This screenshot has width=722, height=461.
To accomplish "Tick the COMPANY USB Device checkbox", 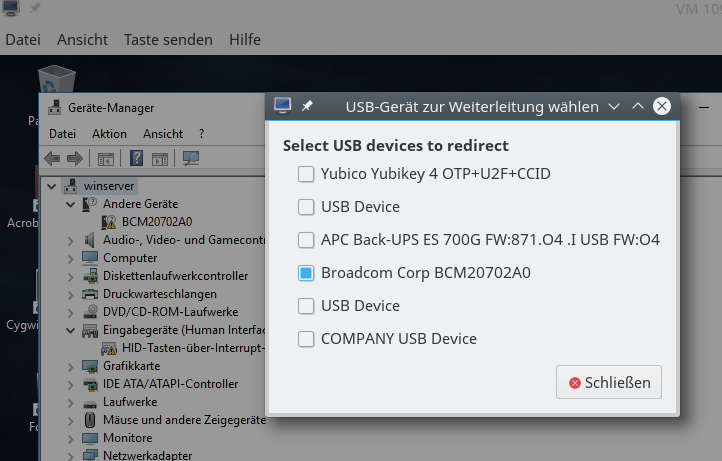I will pyautogui.click(x=306, y=339).
